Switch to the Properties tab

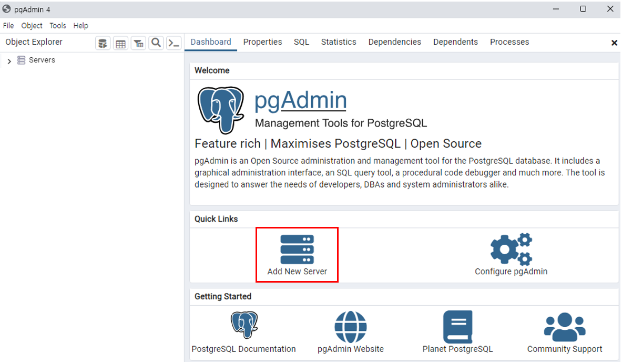[262, 42]
